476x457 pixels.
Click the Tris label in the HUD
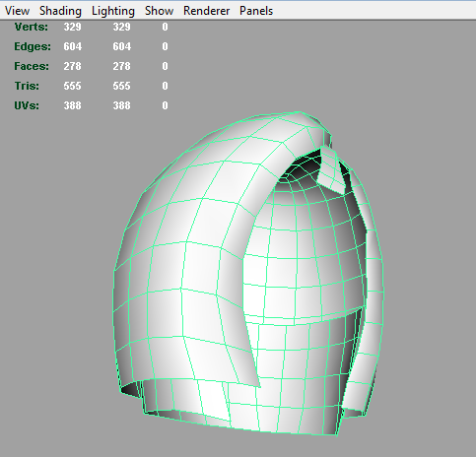click(x=27, y=86)
